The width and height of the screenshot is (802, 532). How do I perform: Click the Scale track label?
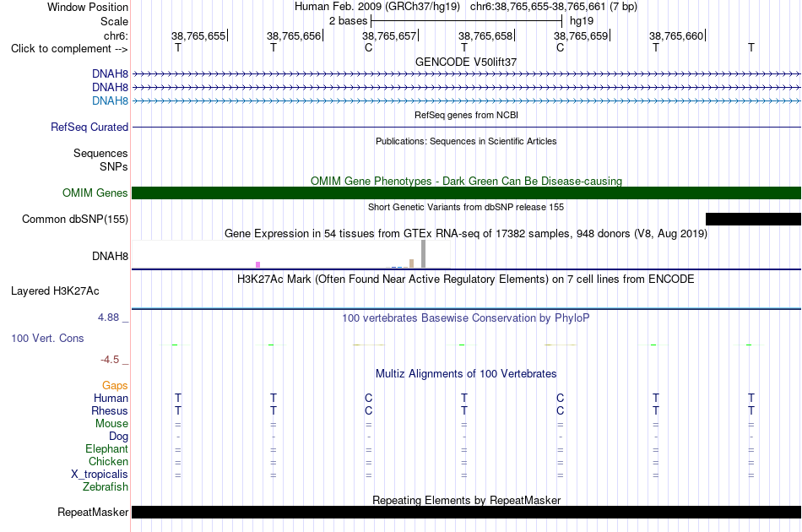pos(114,21)
